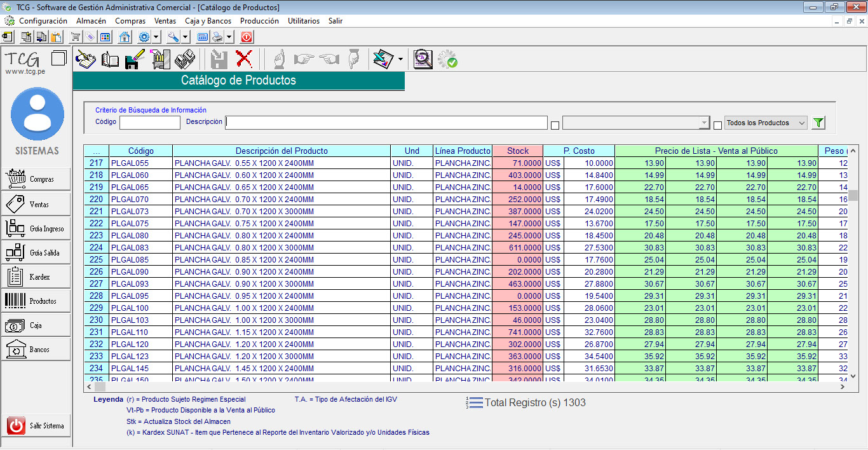Open the Caja y Bancos menu
868x450 pixels.
coord(208,21)
